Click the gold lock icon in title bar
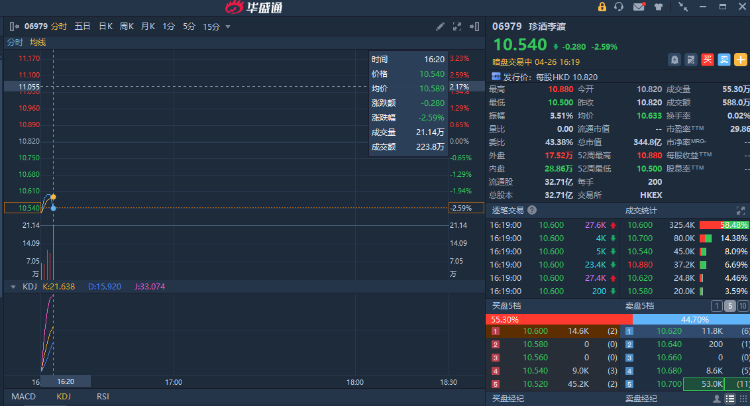750x406 pixels. tap(602, 7)
